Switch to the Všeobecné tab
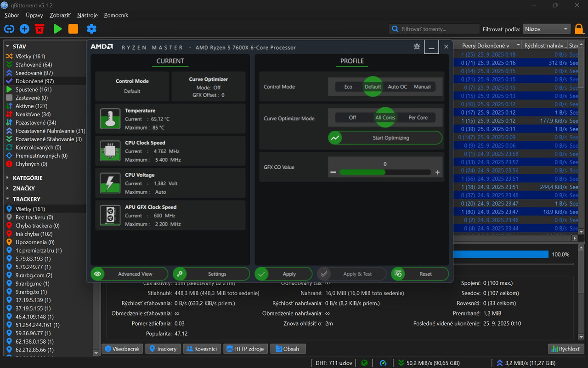The width and height of the screenshot is (588, 368). tap(122, 349)
